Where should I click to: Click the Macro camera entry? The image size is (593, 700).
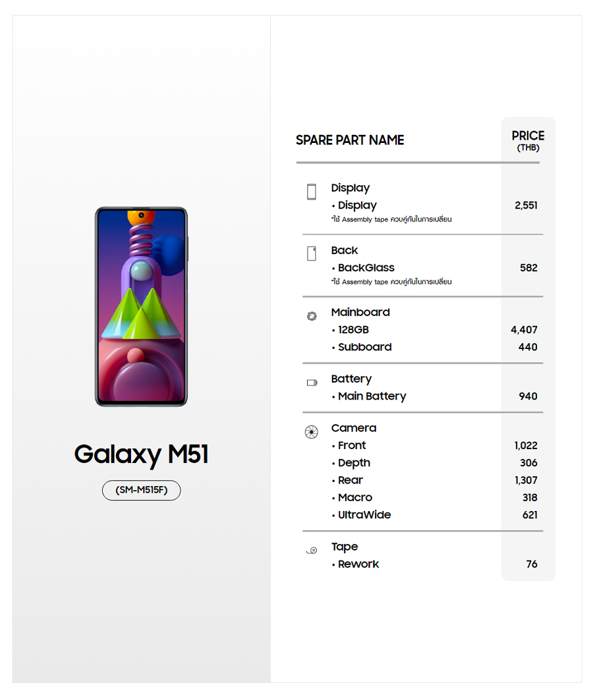point(354,498)
